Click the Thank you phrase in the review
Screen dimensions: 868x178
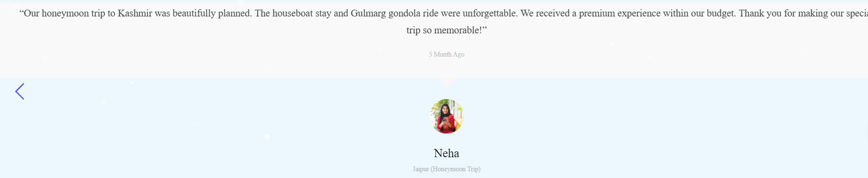tap(760, 13)
